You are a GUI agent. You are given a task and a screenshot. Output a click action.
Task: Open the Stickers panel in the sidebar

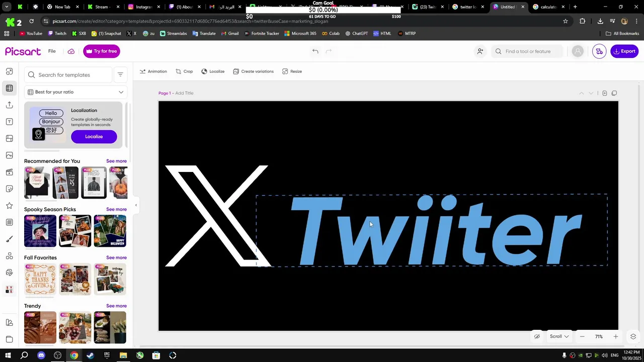pyautogui.click(x=9, y=189)
